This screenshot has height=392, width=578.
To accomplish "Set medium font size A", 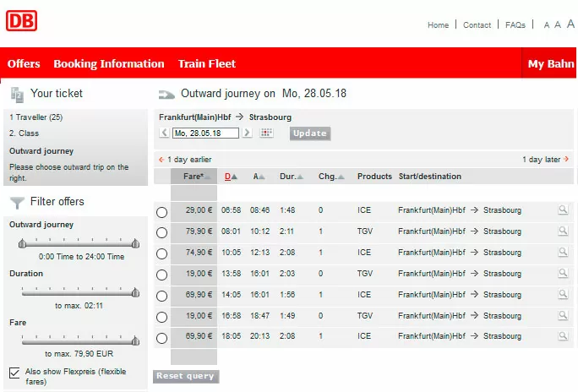I will coord(558,24).
